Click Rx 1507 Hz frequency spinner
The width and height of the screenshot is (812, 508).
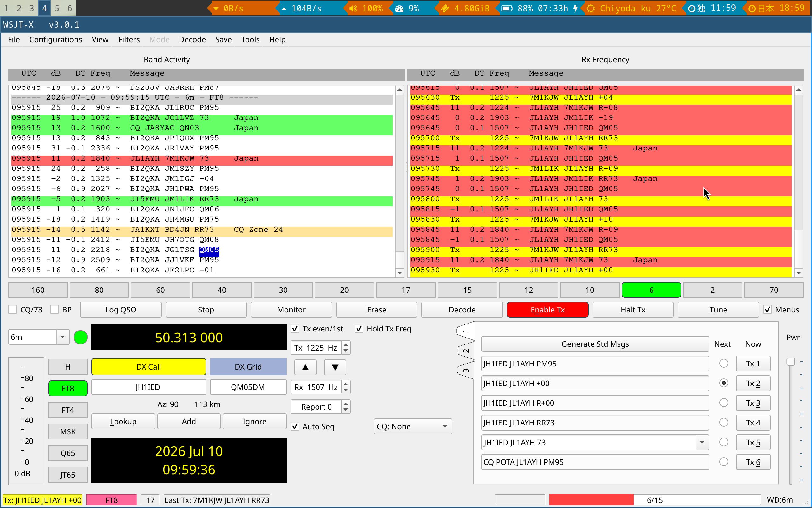pyautogui.click(x=320, y=387)
